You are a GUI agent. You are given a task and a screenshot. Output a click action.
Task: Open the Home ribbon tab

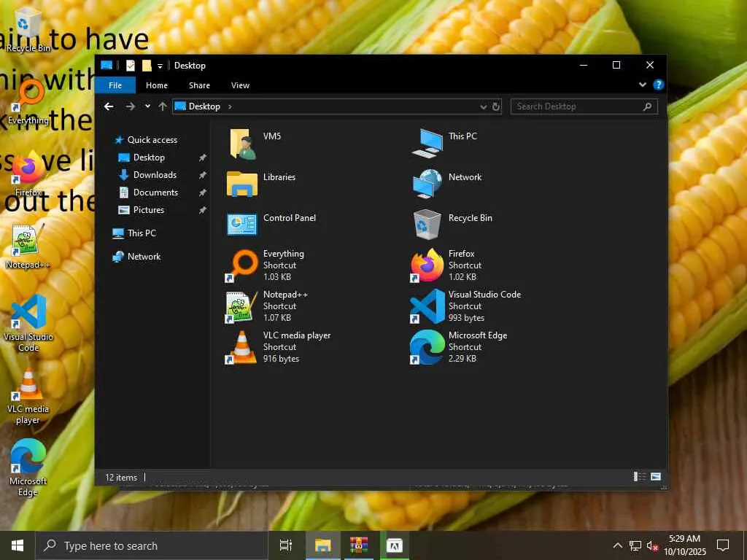pyautogui.click(x=157, y=85)
